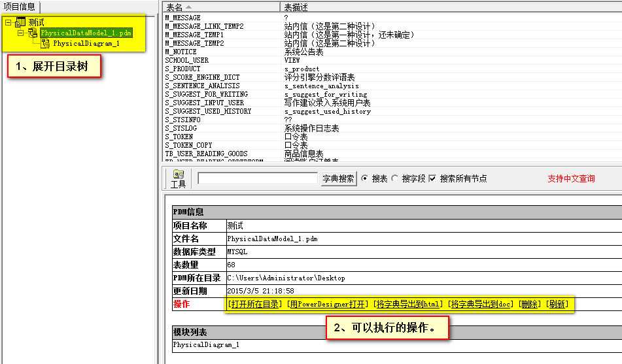Click the 支持中文查询 red text
This screenshot has height=364, width=622.
tap(571, 178)
